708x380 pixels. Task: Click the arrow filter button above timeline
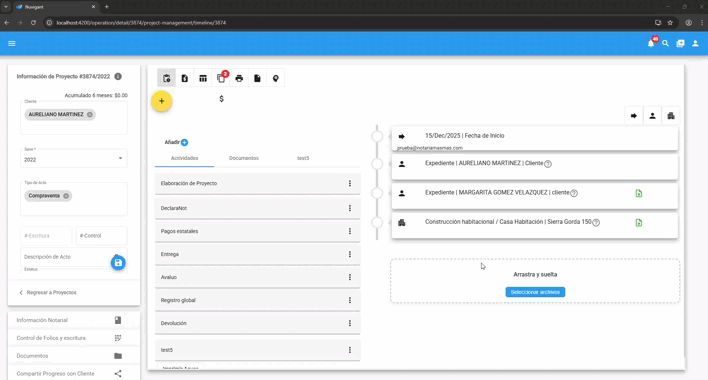pyautogui.click(x=634, y=116)
